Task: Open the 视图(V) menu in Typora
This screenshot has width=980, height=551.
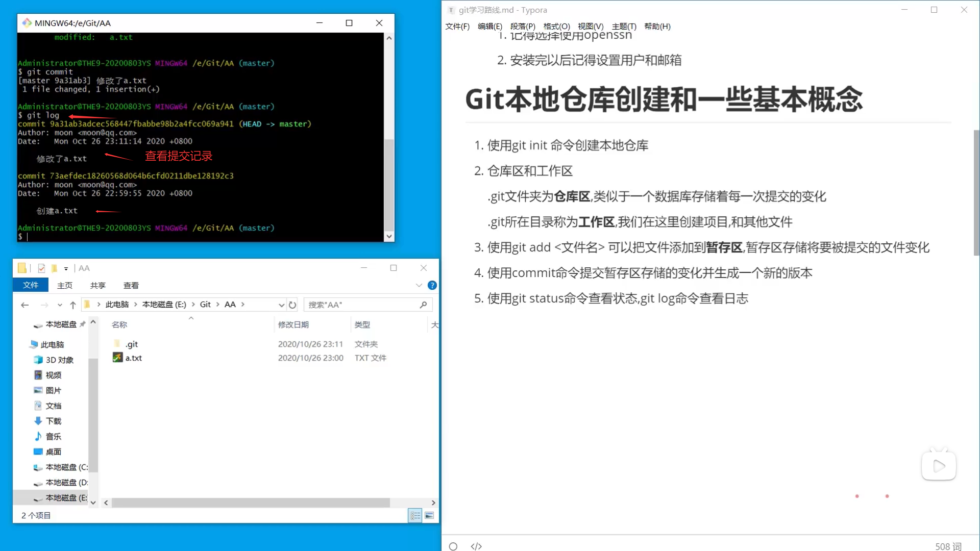Action: tap(592, 26)
